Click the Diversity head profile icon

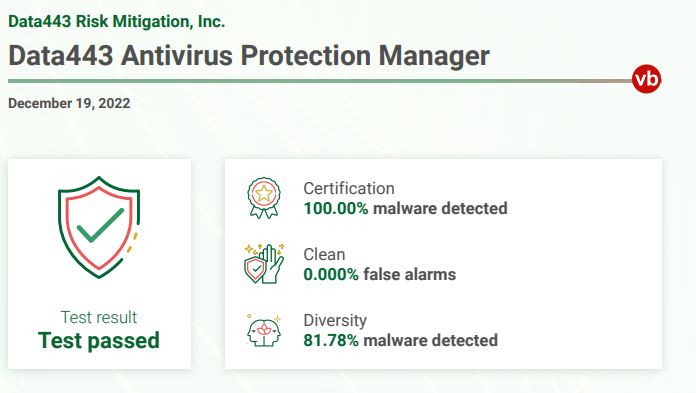coord(264,330)
